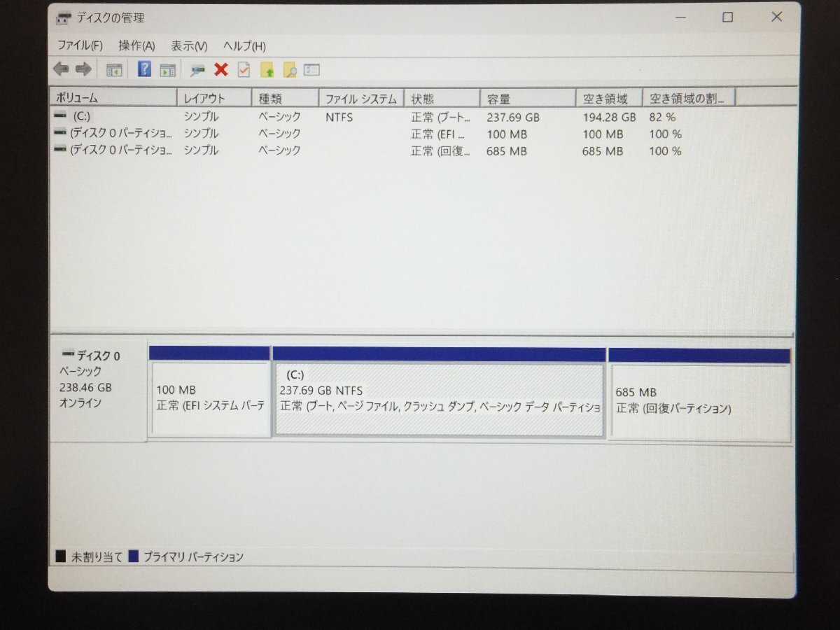
Task: Click the Back arrow toolbar icon
Action: click(61, 69)
